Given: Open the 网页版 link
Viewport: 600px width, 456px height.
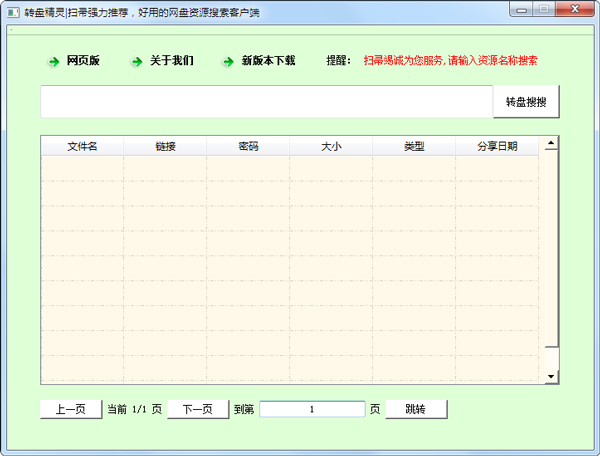Looking at the screenshot, I should [x=83, y=61].
